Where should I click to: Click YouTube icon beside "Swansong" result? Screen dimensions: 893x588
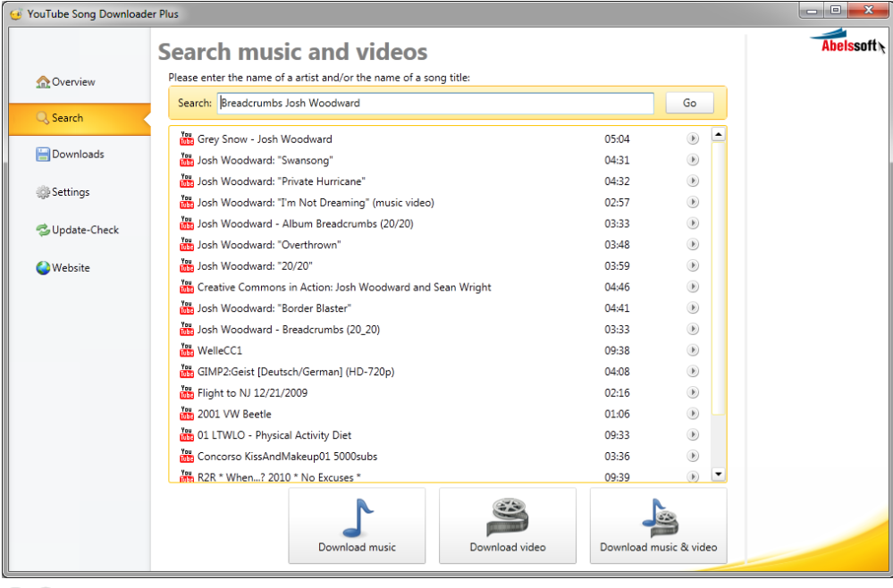coord(187,159)
